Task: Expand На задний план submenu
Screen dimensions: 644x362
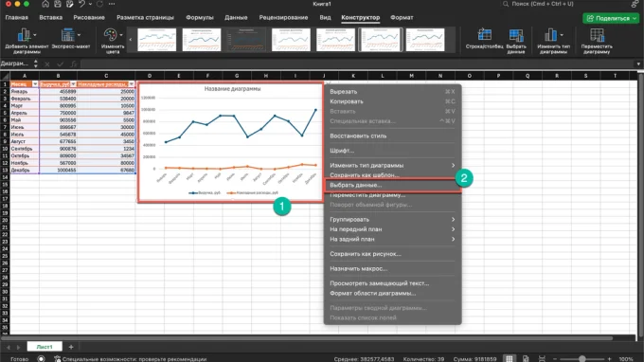Action: 453,239
